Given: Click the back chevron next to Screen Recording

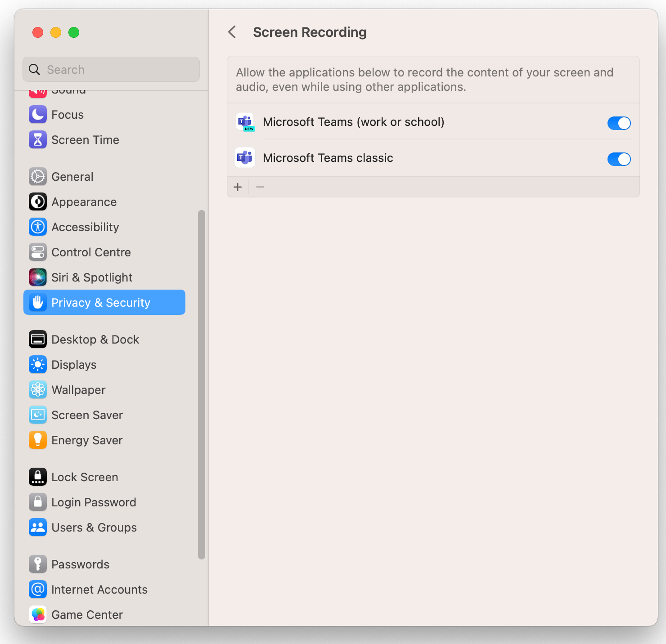Looking at the screenshot, I should click(232, 32).
